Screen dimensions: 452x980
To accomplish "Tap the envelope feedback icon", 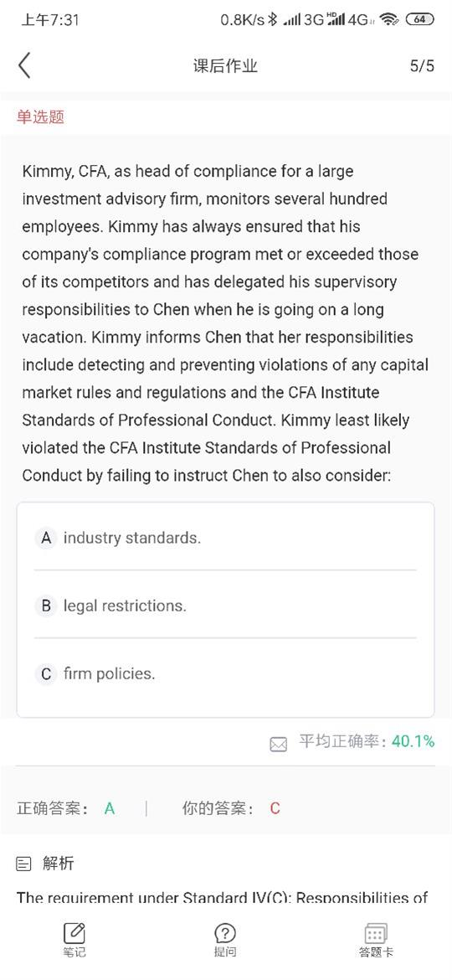I will [279, 744].
